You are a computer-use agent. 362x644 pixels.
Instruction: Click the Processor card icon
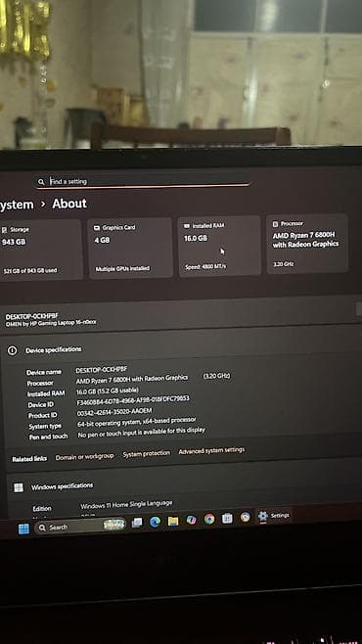(275, 224)
